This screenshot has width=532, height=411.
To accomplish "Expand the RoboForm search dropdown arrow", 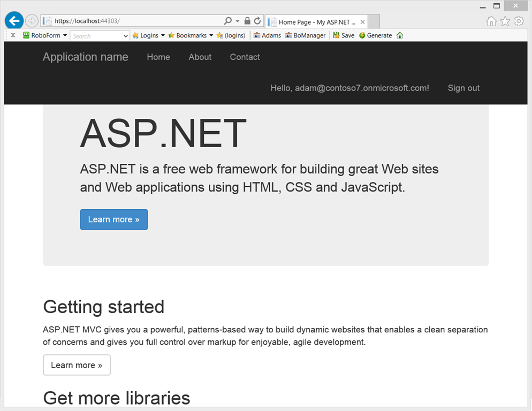I will click(x=126, y=36).
